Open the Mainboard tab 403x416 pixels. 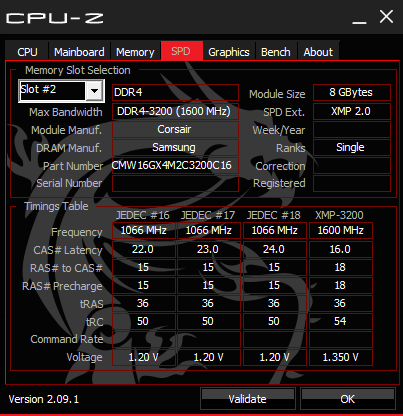pyautogui.click(x=79, y=52)
